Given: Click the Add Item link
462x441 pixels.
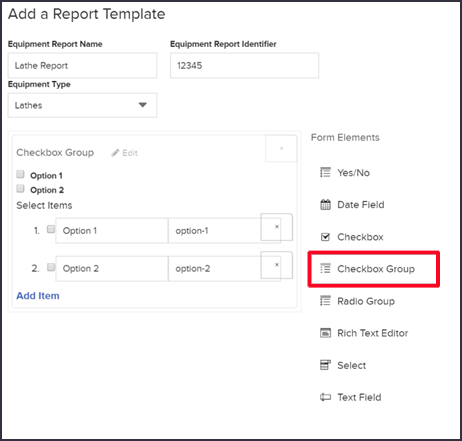Looking at the screenshot, I should tap(38, 296).
